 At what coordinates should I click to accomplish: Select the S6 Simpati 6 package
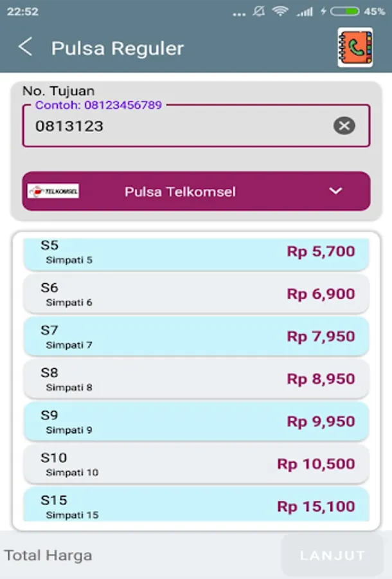tap(196, 294)
